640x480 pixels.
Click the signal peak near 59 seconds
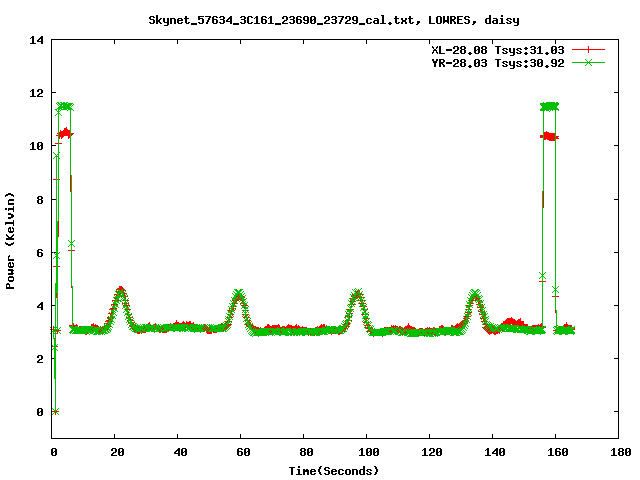click(x=239, y=293)
